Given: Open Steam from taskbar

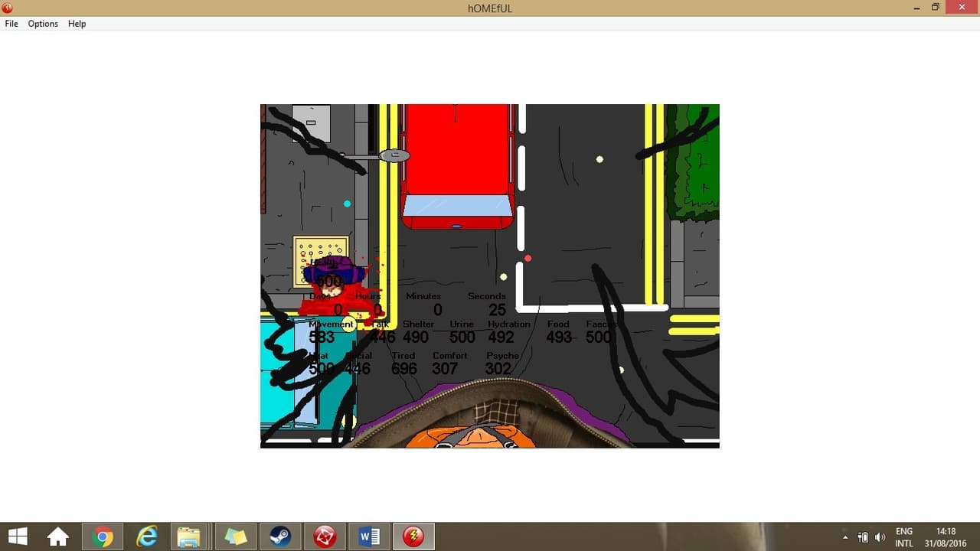Looking at the screenshot, I should tap(281, 536).
